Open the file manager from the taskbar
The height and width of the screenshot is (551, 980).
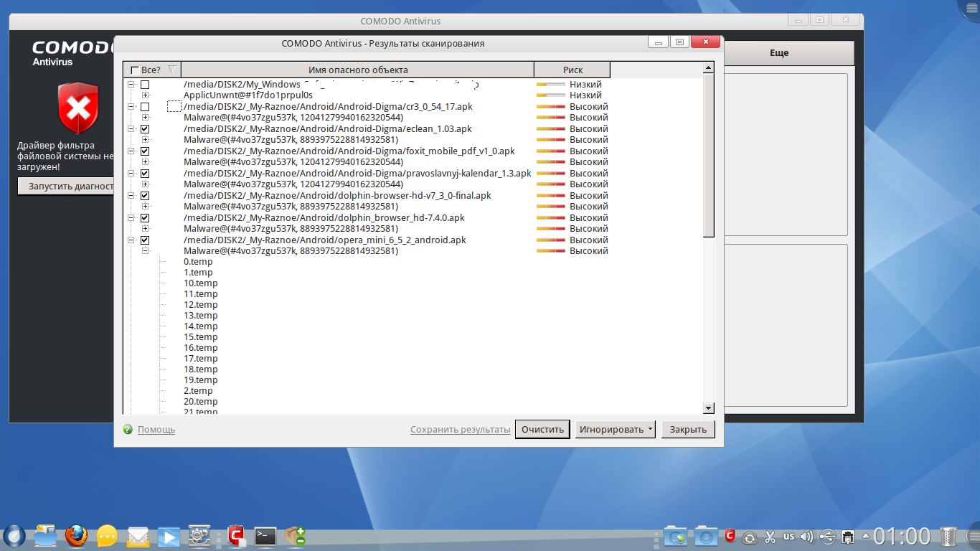point(45,535)
